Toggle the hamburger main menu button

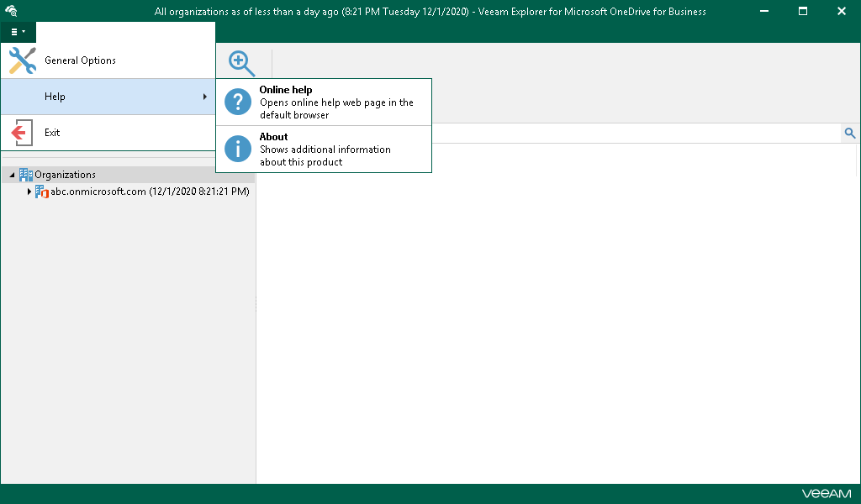click(18, 32)
